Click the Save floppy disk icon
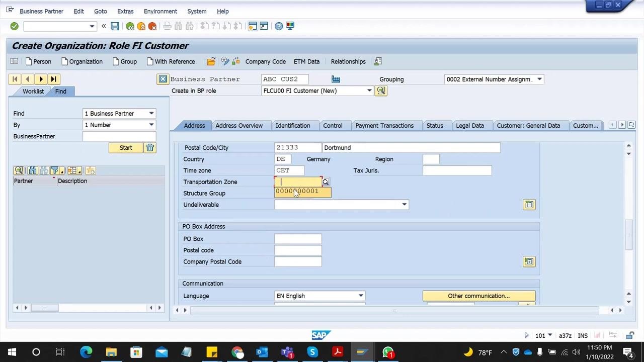Image resolution: width=644 pixels, height=362 pixels. [x=115, y=26]
